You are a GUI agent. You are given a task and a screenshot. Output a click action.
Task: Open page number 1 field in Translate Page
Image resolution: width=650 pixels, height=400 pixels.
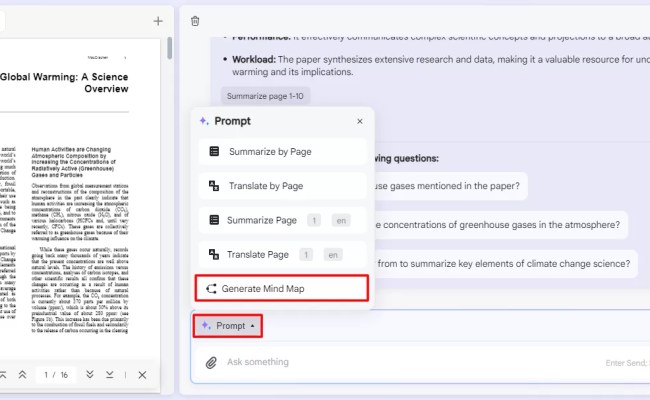point(306,255)
